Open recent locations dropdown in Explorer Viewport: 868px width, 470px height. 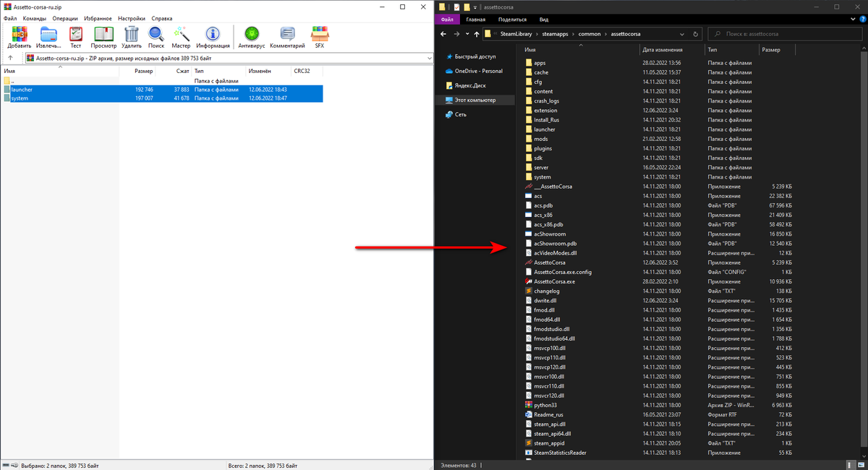467,34
